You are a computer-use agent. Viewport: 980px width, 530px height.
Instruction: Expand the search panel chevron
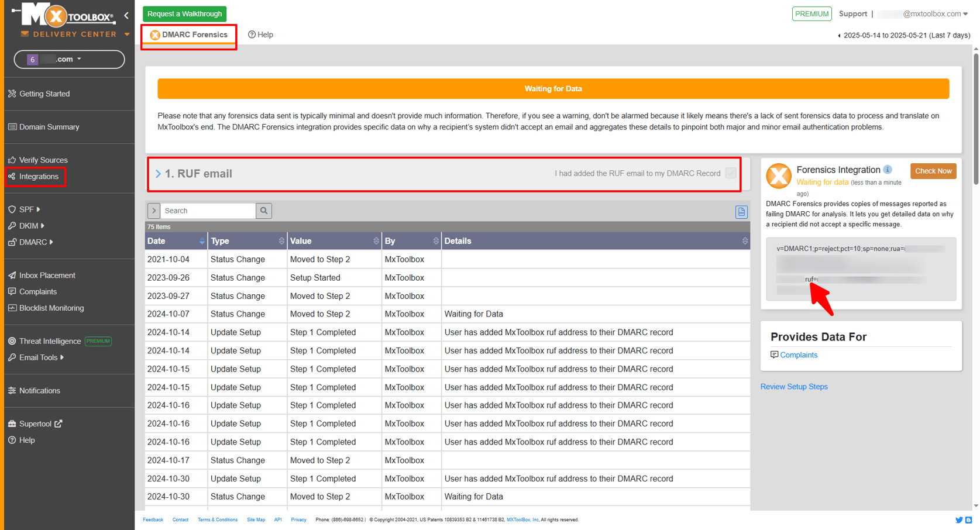point(153,211)
